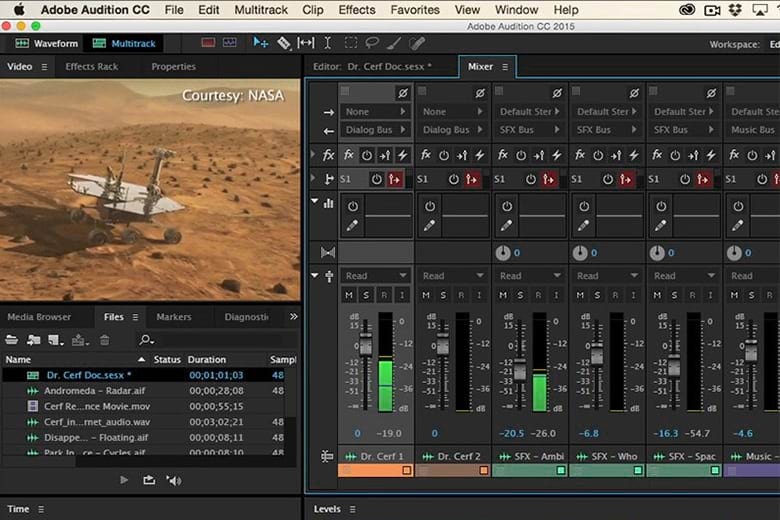Open Read automation dropdown on SFX - Spac
This screenshot has height=520, width=780.
684,276
